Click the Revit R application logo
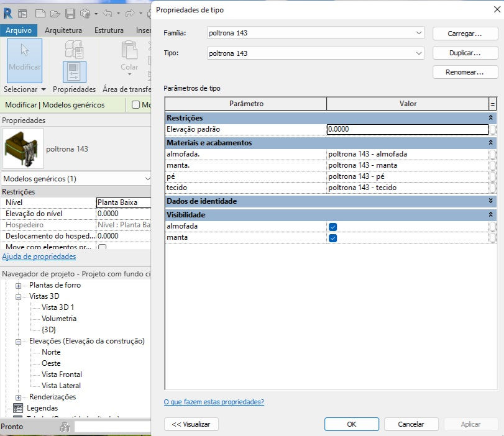 [7, 14]
